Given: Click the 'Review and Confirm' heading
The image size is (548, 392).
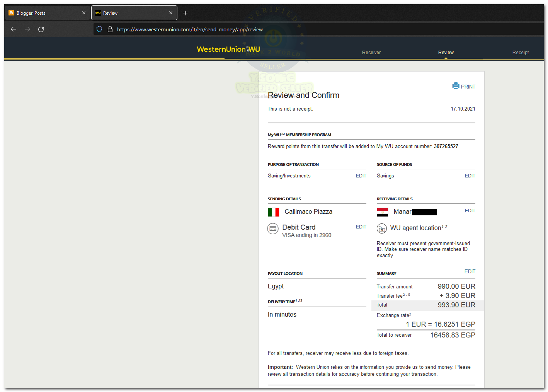Looking at the screenshot, I should tap(303, 95).
